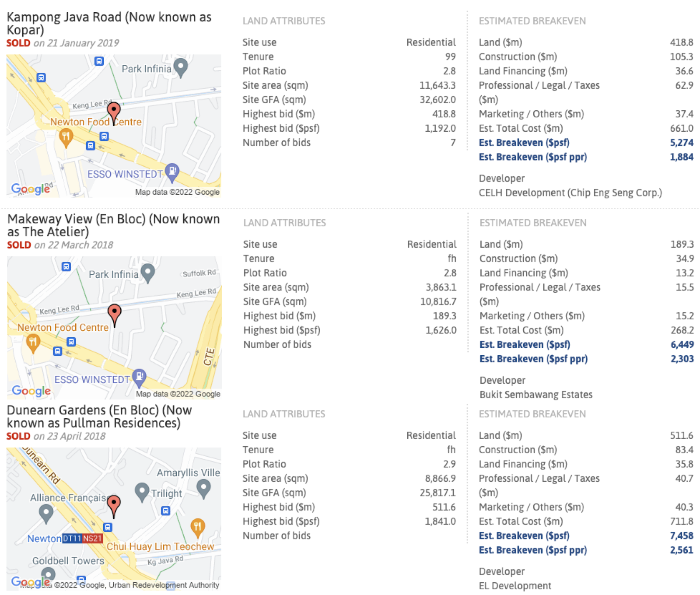Open the Dunearn Gardens (Pullman Residences) title
Viewport: 700px width, 595px height.
point(99,416)
